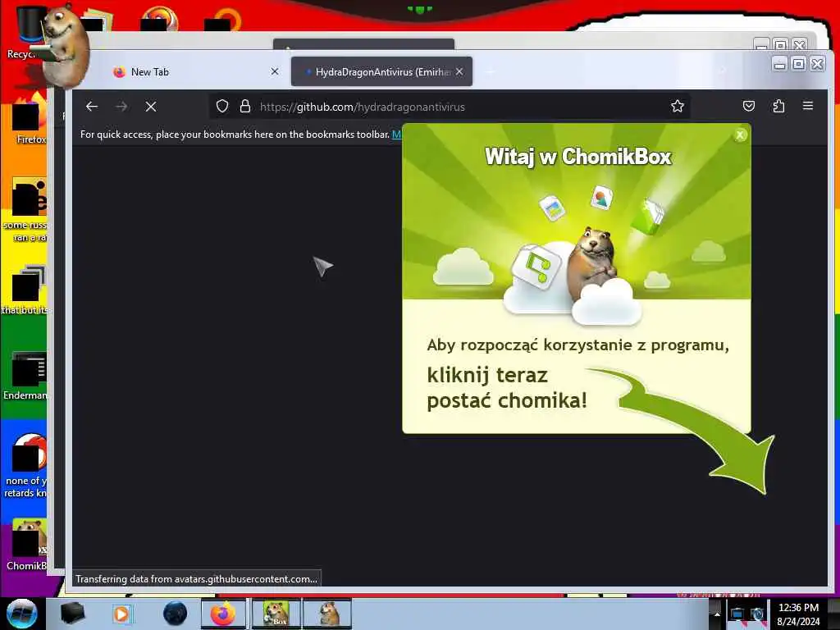Viewport: 840px width, 630px height.
Task: Select the 'some russ' desktop icon
Action: pos(25,210)
